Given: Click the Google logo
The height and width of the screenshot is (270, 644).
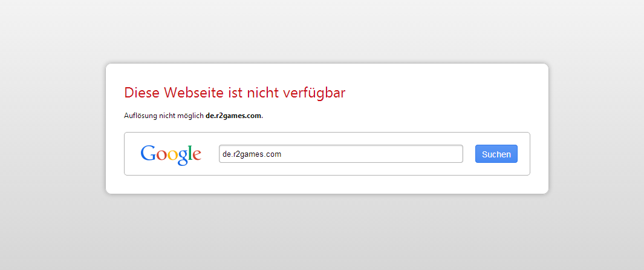Looking at the screenshot, I should coord(171,154).
